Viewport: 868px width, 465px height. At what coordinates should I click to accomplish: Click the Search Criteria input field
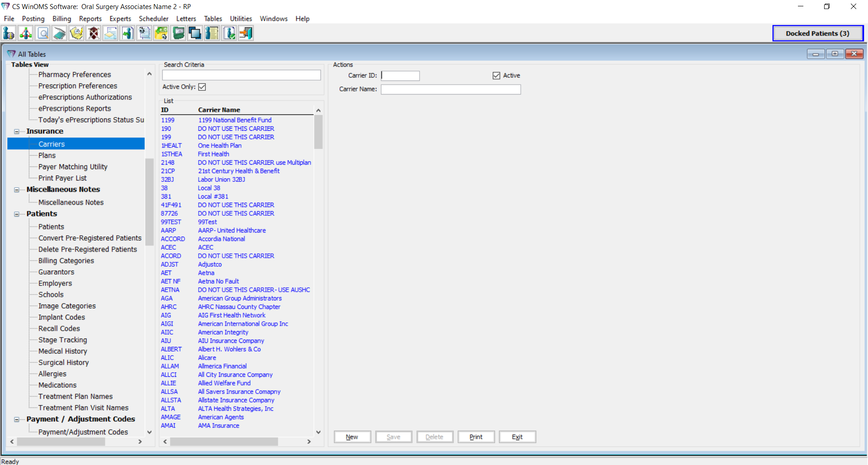click(241, 75)
